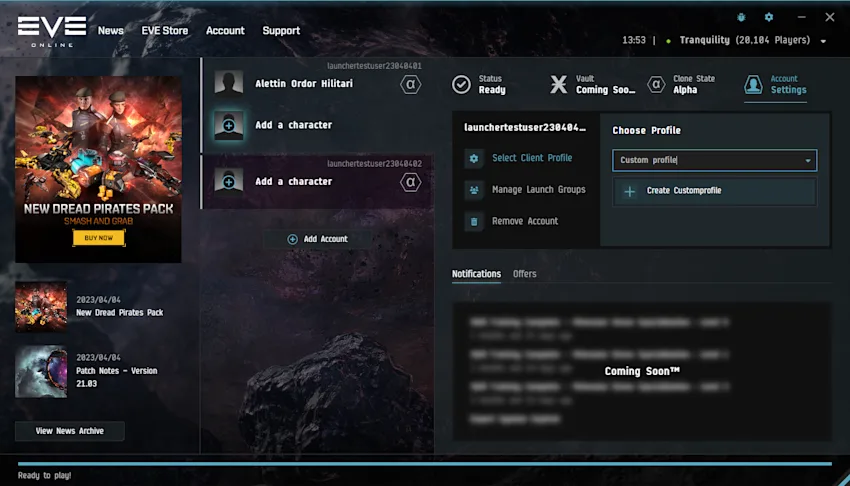This screenshot has height=486, width=850.
Task: Expand the Custom profile dropdown arrow
Action: click(808, 160)
